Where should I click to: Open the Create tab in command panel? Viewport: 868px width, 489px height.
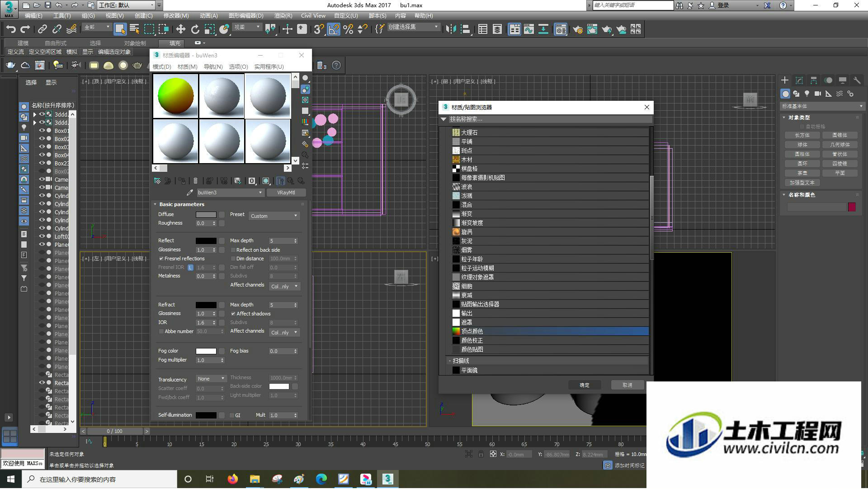click(x=785, y=80)
